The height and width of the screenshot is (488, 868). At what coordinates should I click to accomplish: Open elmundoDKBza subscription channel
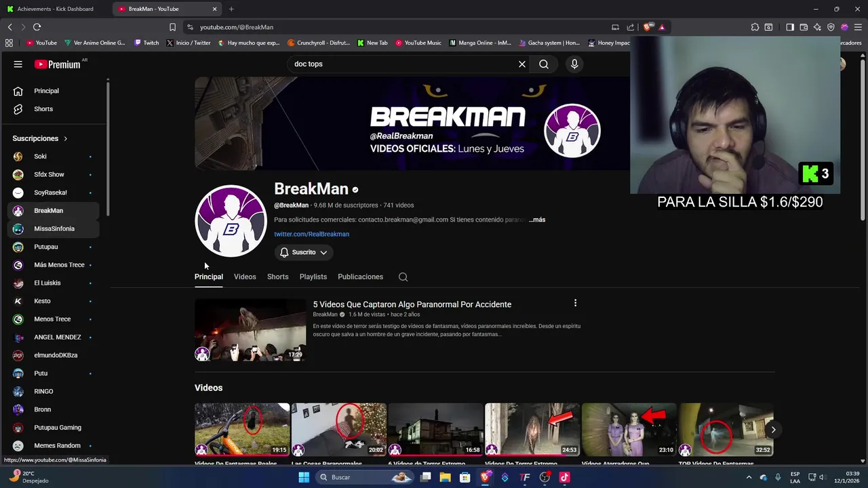[x=53, y=355]
